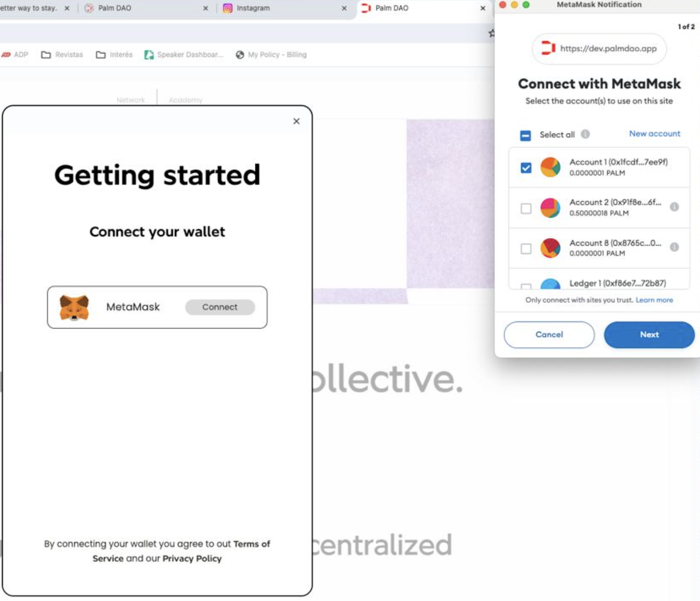Click the Academy nav item on the page
Screen dimensions: 700x601
click(185, 100)
